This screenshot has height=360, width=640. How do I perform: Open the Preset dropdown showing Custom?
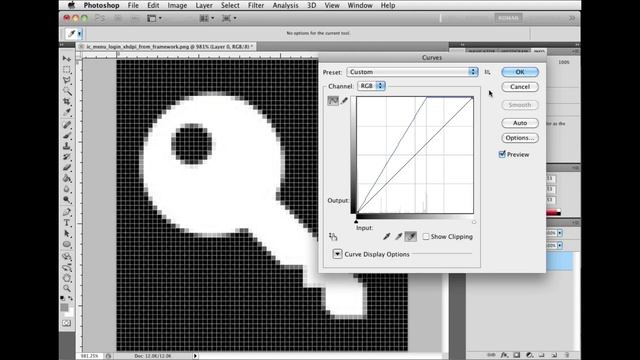(412, 72)
